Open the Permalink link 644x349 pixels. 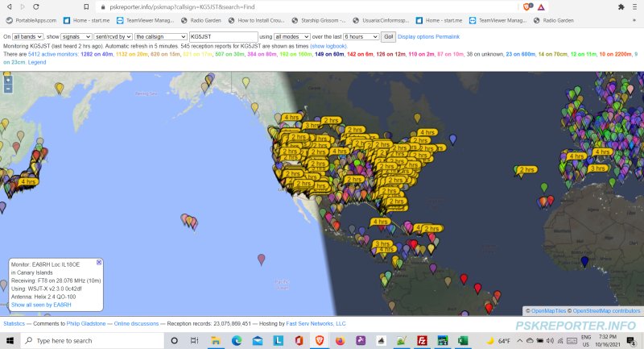click(x=448, y=36)
